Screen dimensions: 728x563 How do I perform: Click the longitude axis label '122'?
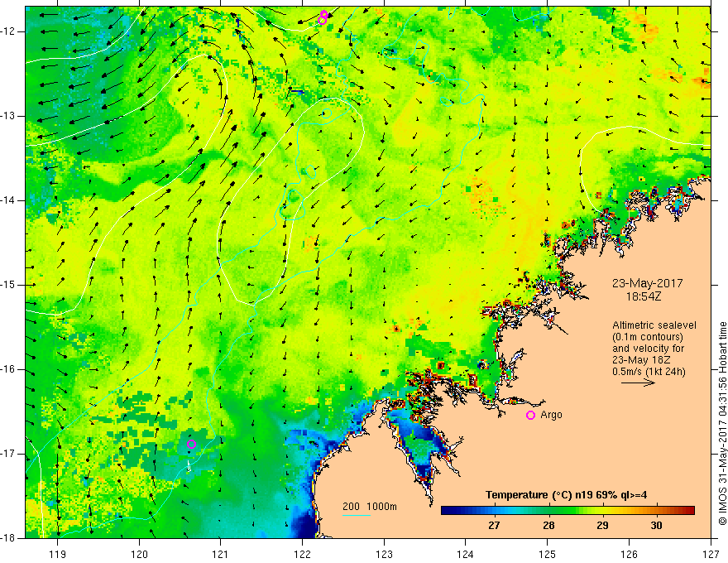point(302,554)
